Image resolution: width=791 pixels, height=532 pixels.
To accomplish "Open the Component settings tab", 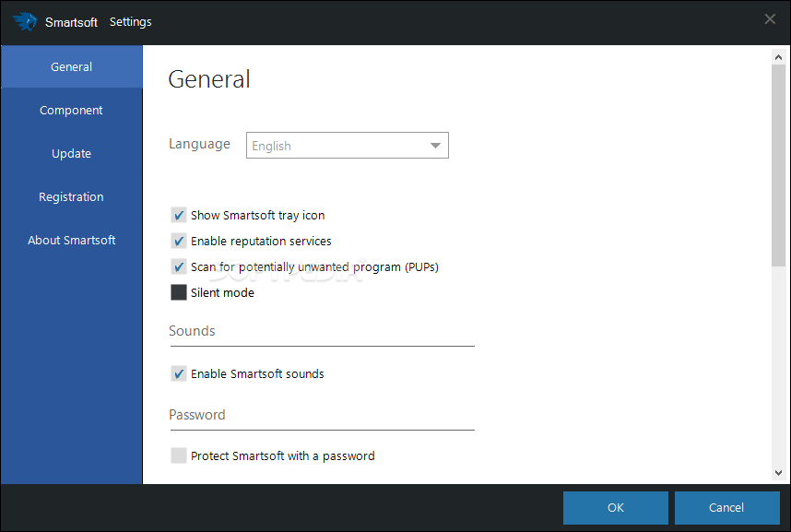I will 72,110.
